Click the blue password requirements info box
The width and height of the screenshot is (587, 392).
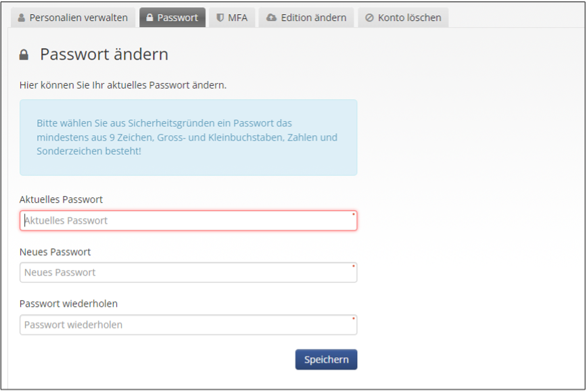(188, 137)
